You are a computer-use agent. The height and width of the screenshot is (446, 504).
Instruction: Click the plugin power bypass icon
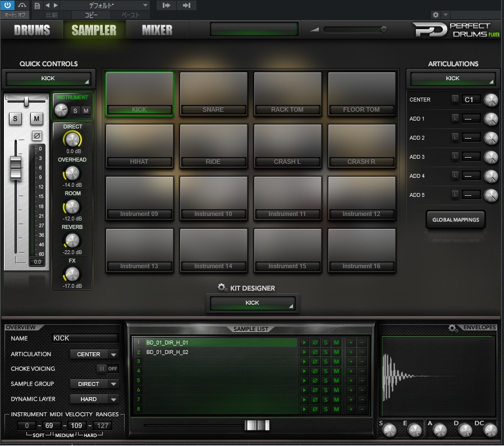[8, 5]
